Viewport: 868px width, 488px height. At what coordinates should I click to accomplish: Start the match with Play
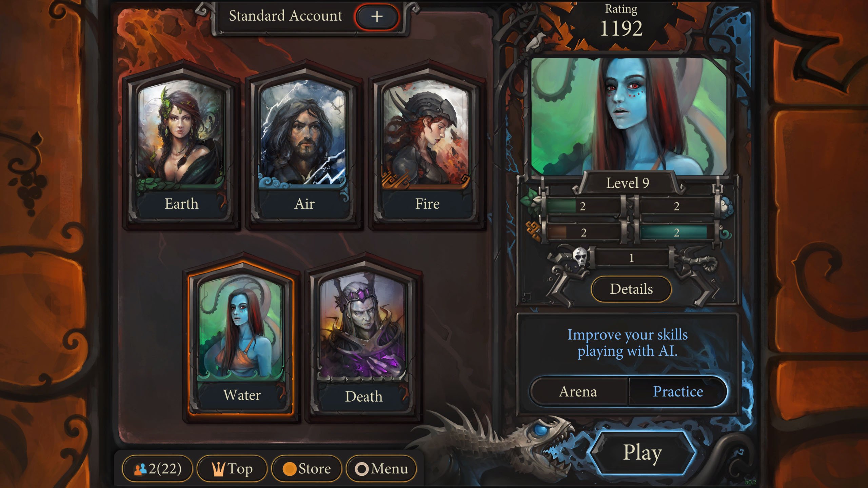(642, 452)
